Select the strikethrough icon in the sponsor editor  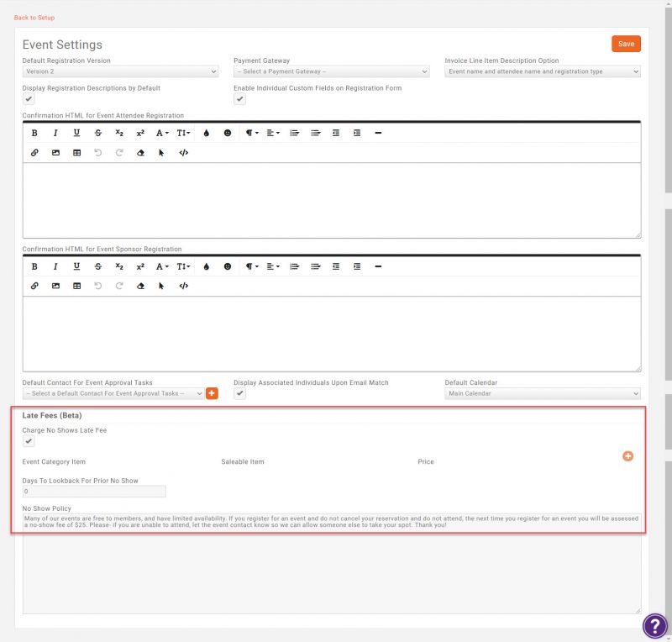(x=97, y=266)
